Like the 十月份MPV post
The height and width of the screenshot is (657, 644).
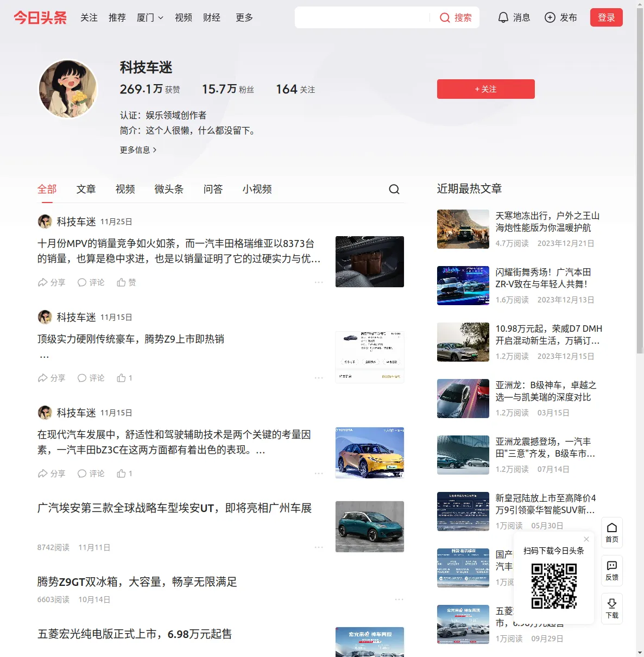(127, 282)
